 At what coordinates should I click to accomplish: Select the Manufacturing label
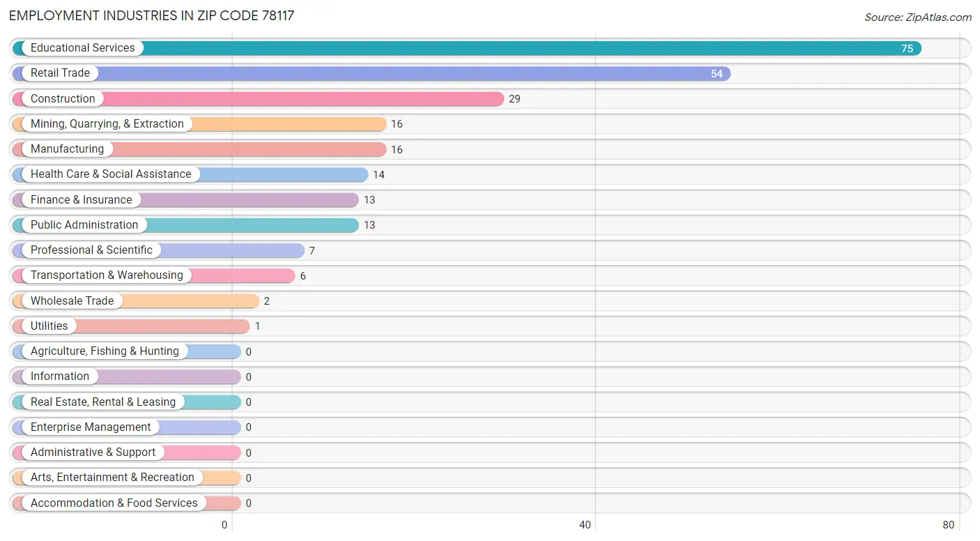tap(67, 149)
